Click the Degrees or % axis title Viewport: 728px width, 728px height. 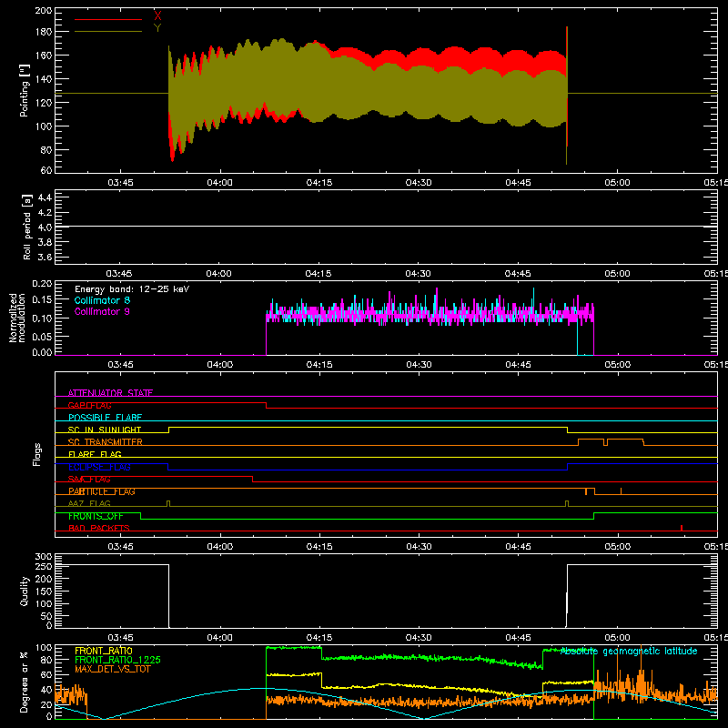(x=25, y=682)
